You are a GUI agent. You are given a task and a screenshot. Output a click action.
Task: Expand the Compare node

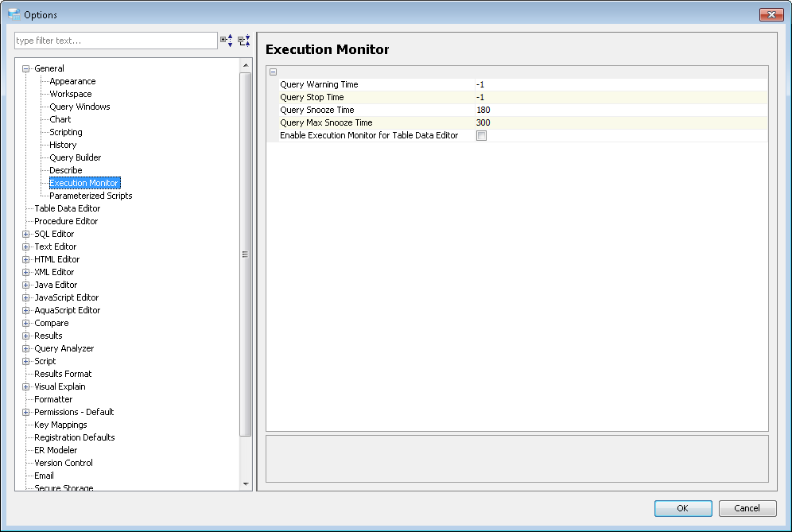(x=25, y=323)
